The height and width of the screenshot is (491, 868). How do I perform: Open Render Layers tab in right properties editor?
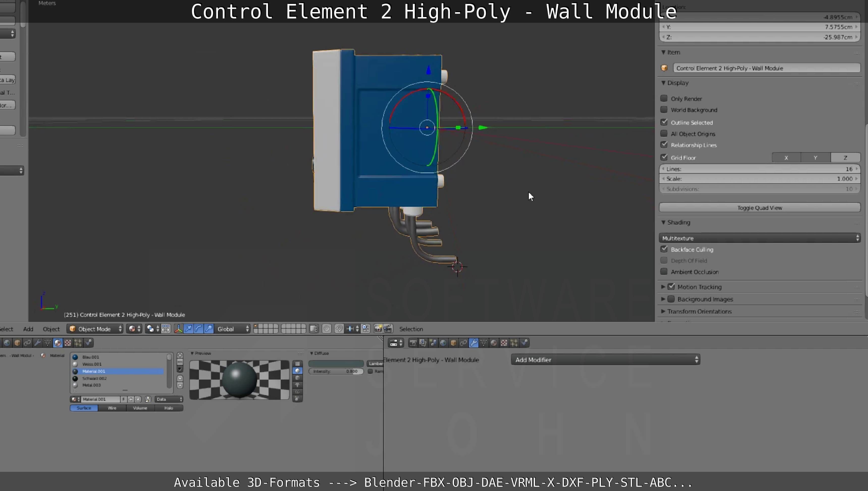(423, 343)
